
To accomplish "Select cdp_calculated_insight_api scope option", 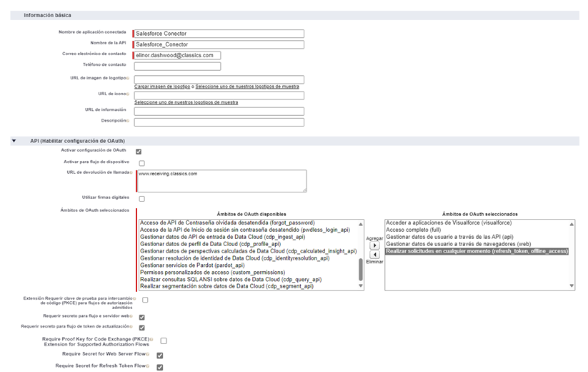I will (x=248, y=251).
